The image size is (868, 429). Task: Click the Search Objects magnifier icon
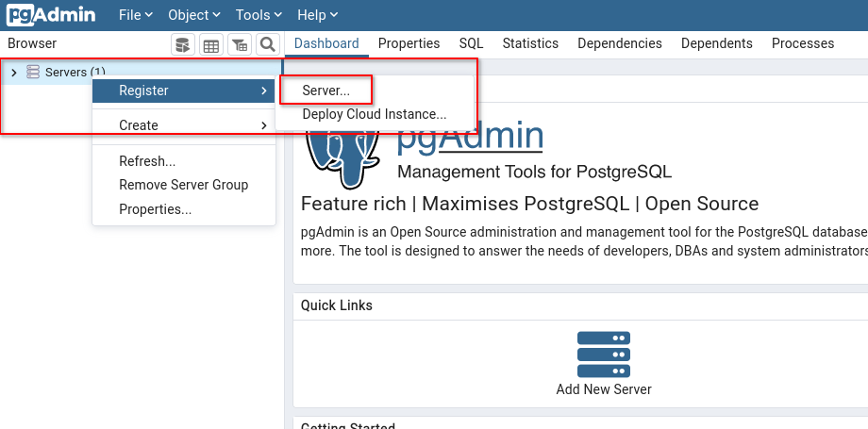tap(268, 45)
